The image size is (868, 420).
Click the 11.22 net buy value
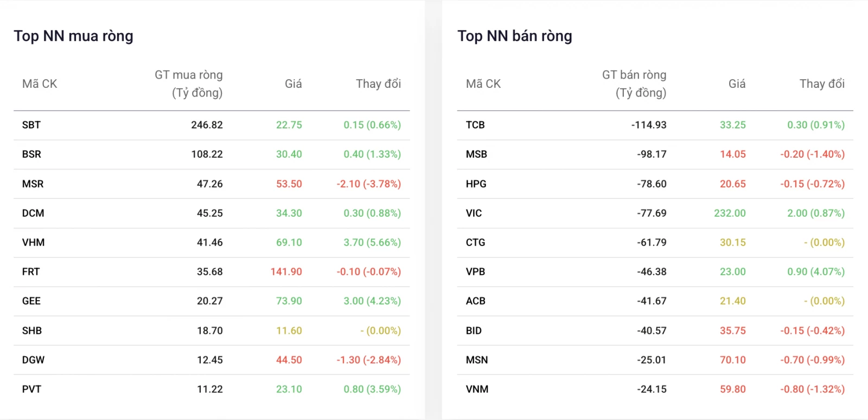pos(210,389)
